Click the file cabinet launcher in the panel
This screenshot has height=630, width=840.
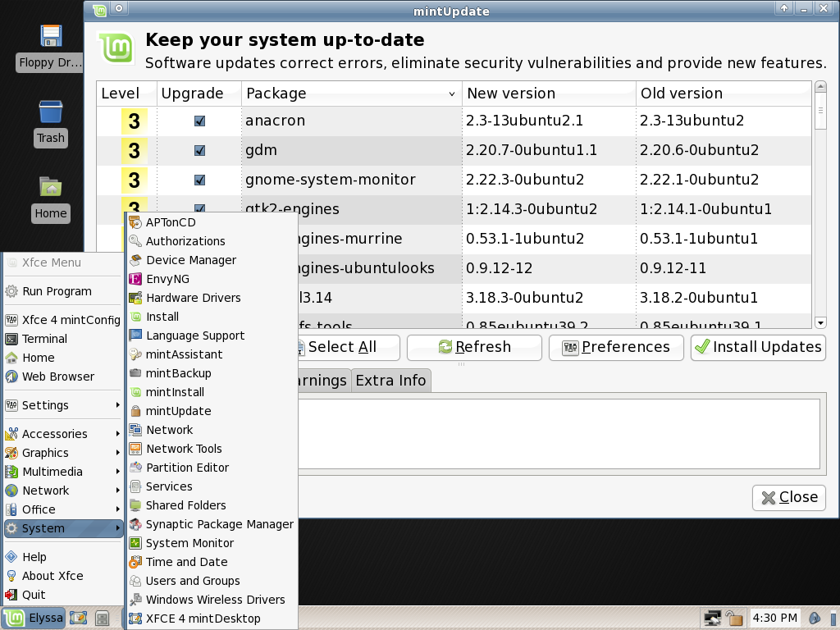(x=102, y=619)
